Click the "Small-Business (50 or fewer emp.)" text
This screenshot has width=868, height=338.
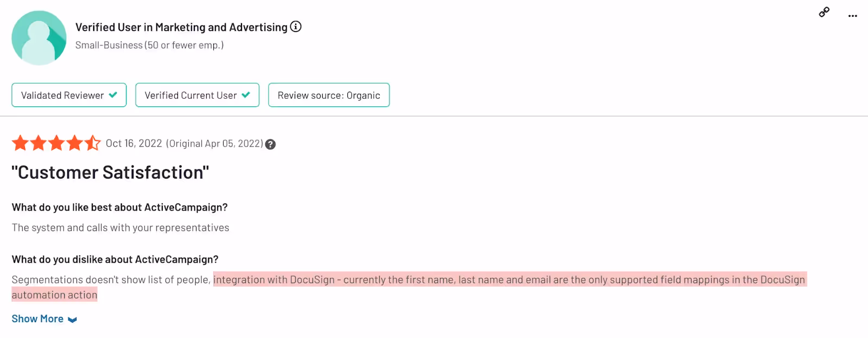149,45
